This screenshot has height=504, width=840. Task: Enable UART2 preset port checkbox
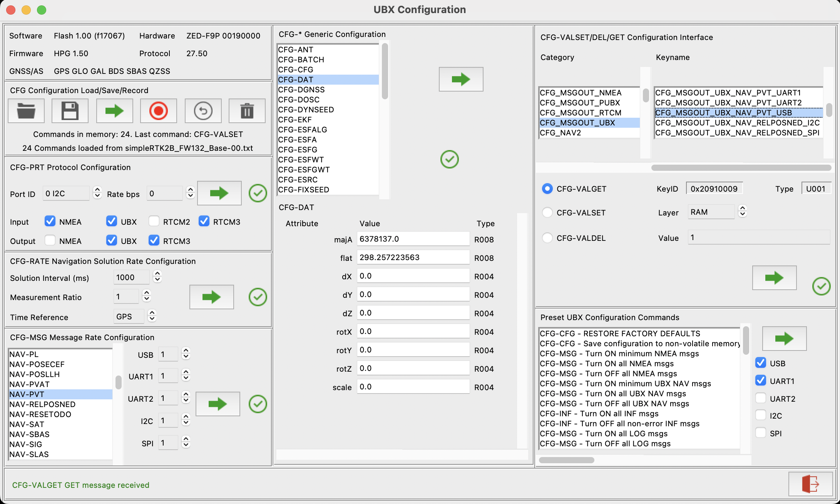coord(761,398)
